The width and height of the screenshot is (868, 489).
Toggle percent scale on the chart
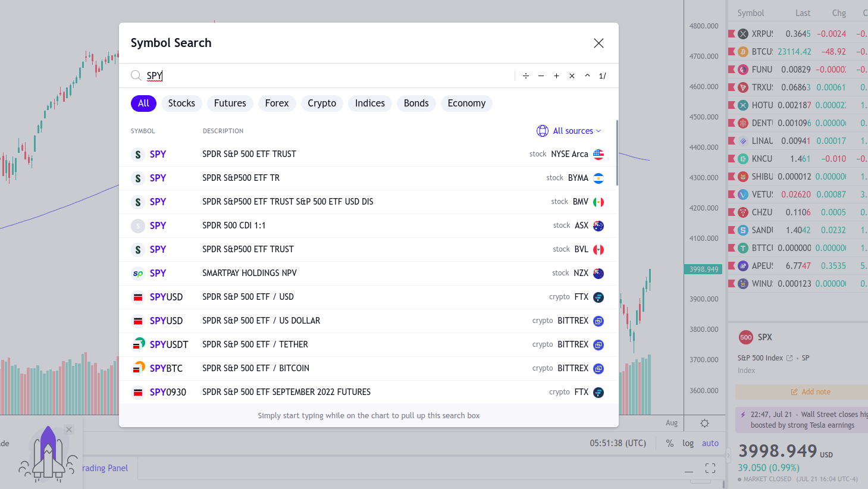pos(670,443)
